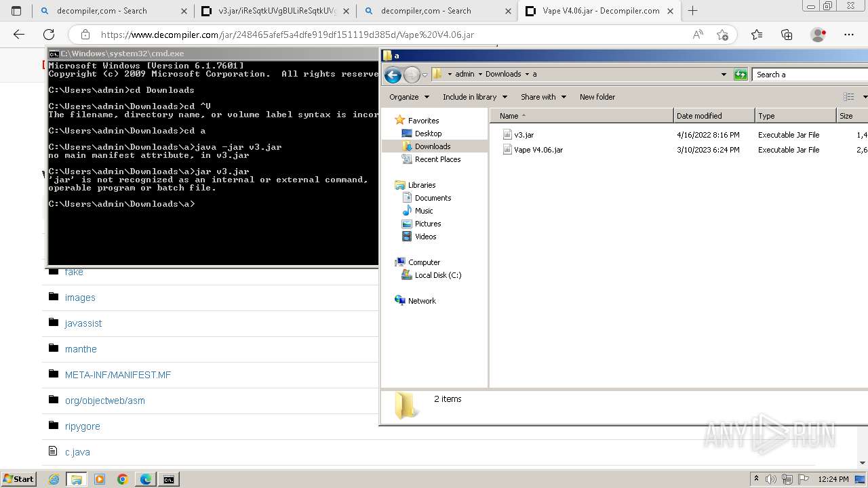Click the browser address bar URL

[x=288, y=35]
